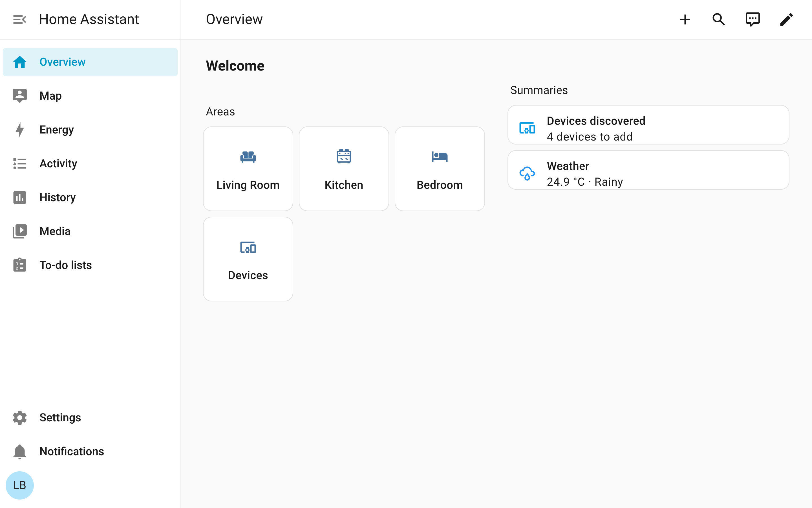Click the Devices discovered summary icon
812x508 pixels.
[x=527, y=128]
